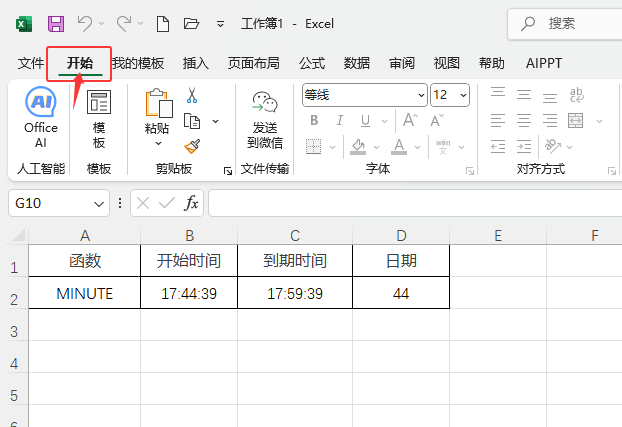Switch to the 我的模板 tab

(138, 63)
